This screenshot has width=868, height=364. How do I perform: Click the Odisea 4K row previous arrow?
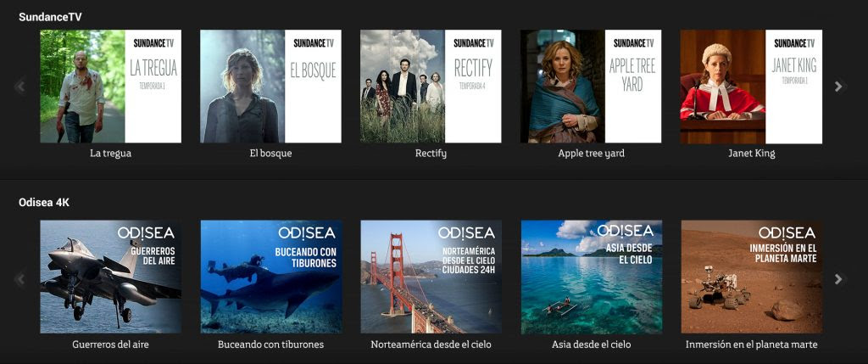point(19,278)
